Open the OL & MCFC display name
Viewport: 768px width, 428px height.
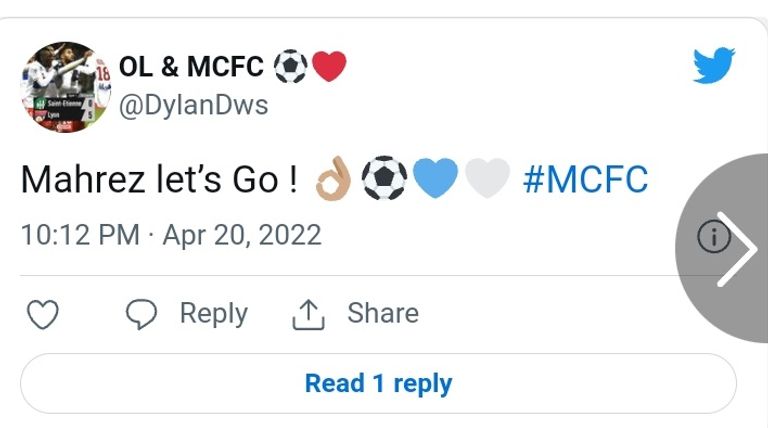191,67
